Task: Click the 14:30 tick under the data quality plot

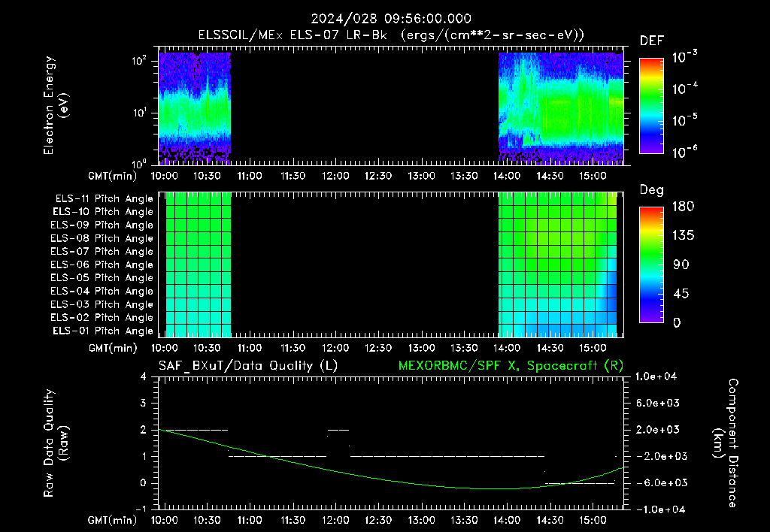Action: 550,520
